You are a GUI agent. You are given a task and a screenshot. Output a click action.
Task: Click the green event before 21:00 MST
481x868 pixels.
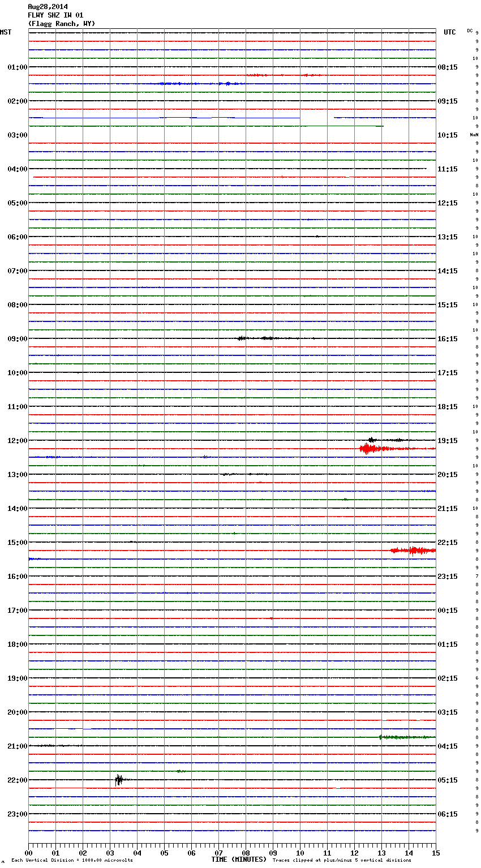[406, 737]
